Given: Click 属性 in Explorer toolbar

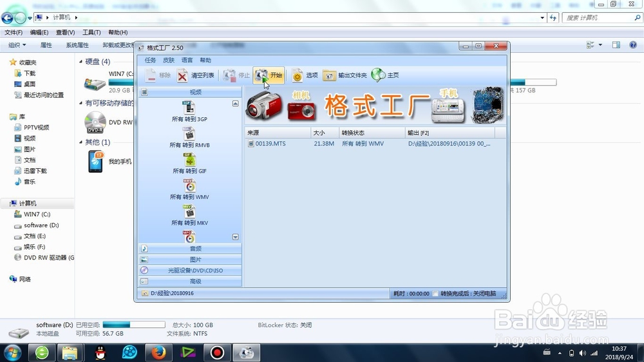Looking at the screenshot, I should click(x=46, y=45).
